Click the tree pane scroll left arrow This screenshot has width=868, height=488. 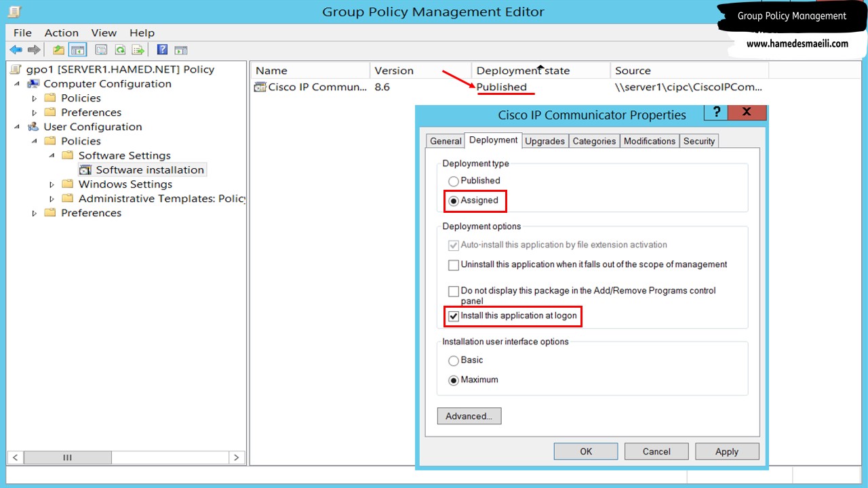coord(15,457)
